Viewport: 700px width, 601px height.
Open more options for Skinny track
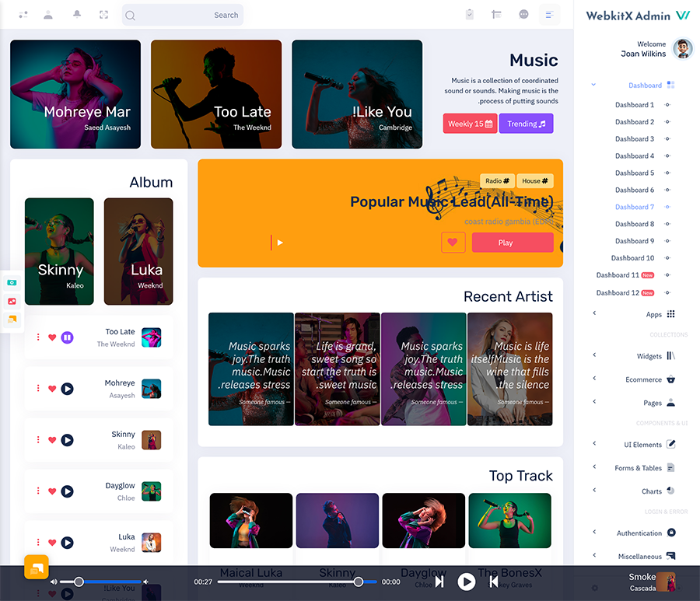[38, 440]
